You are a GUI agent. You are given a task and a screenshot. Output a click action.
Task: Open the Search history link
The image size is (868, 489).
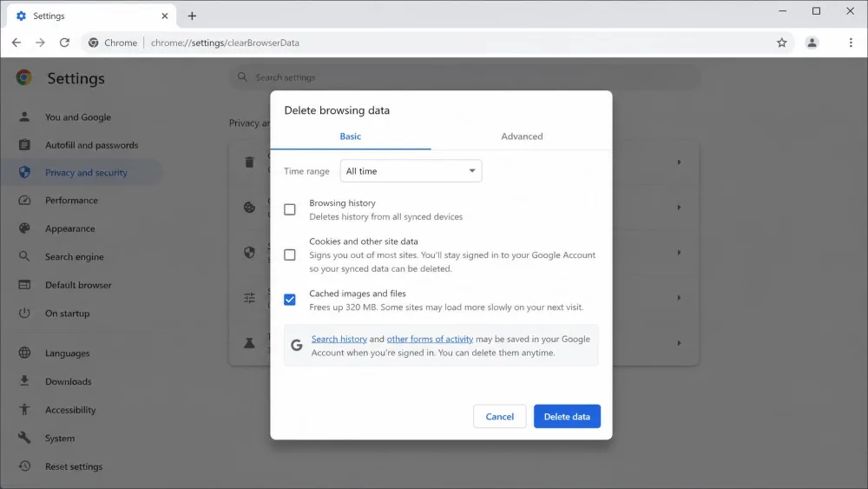[x=339, y=339]
